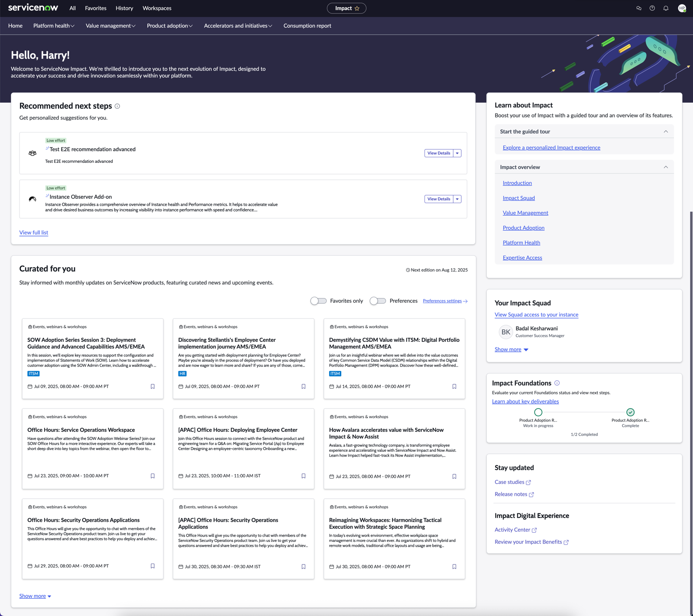
Task: Open the notifications bell icon
Action: (666, 8)
